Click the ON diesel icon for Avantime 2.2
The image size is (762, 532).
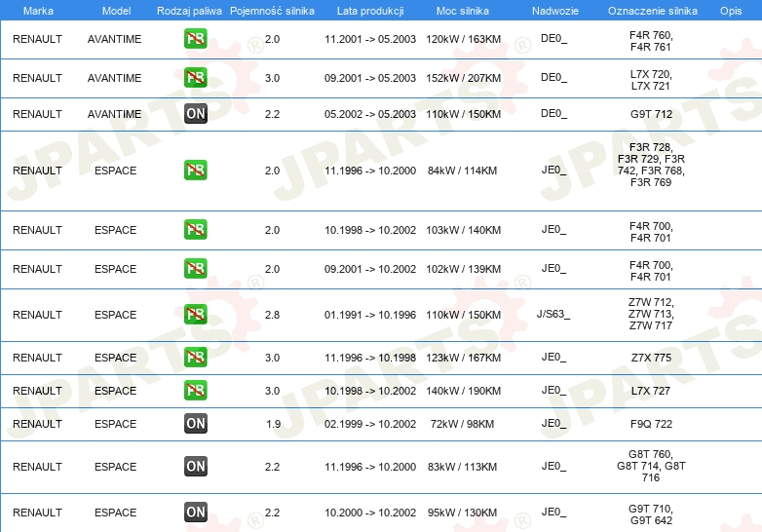tap(196, 114)
